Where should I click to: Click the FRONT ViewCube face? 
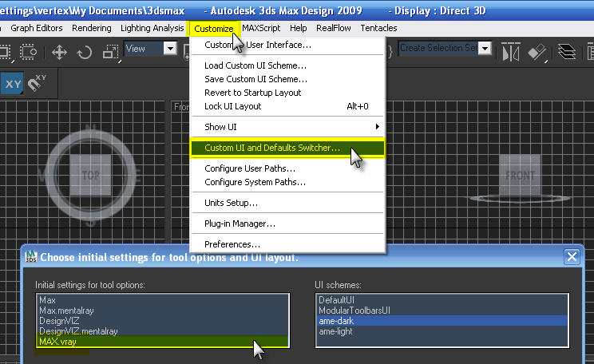pos(520,175)
